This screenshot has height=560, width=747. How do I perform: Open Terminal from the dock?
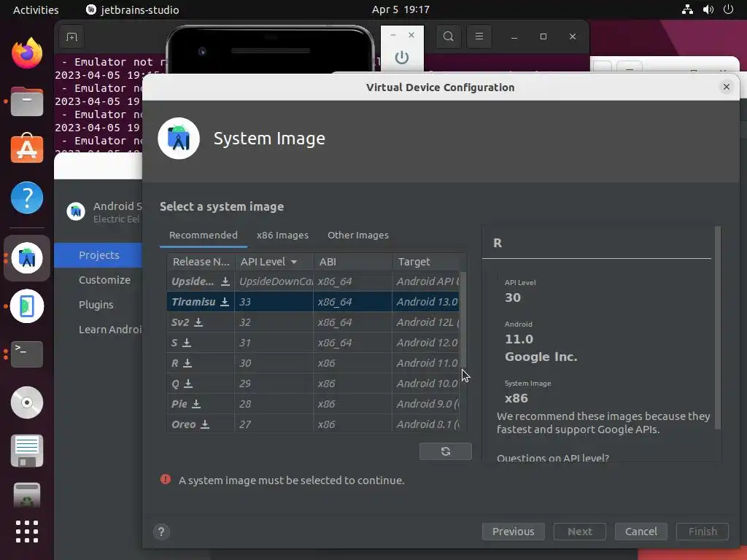tap(27, 354)
